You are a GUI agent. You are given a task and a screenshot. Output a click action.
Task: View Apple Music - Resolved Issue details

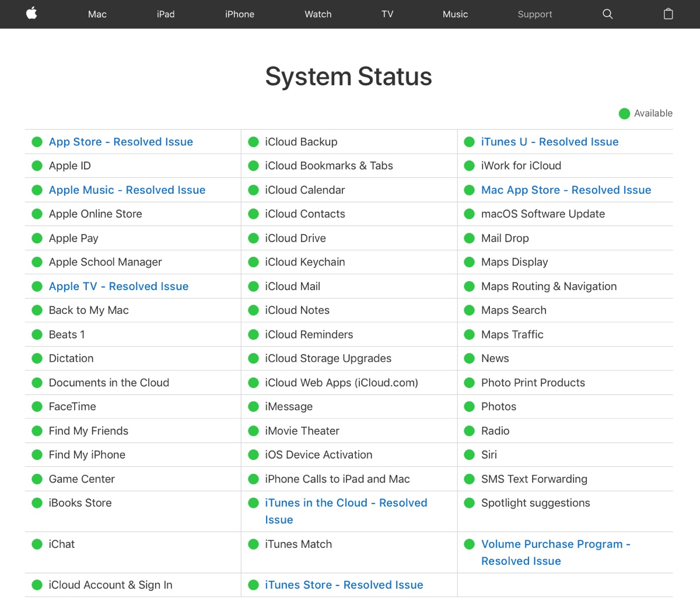[x=127, y=190]
